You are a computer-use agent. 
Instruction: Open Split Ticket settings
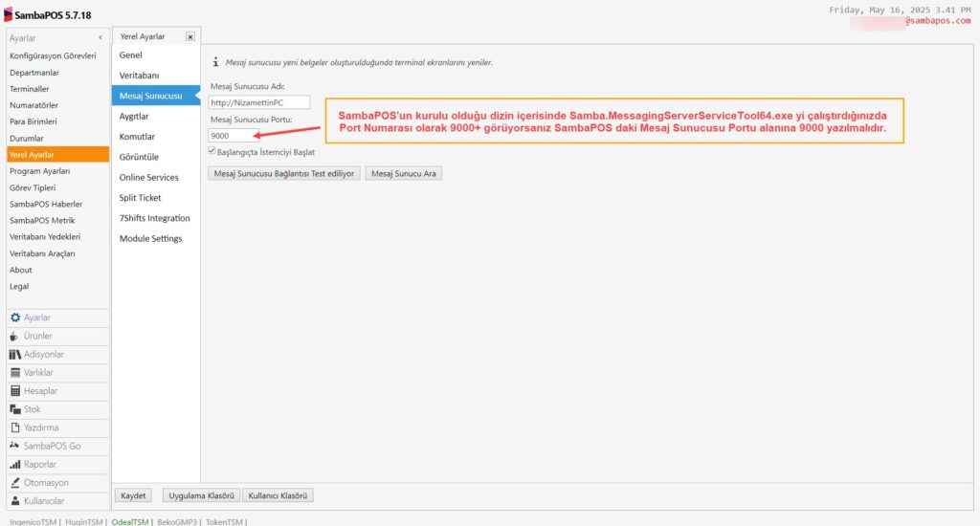(156, 197)
